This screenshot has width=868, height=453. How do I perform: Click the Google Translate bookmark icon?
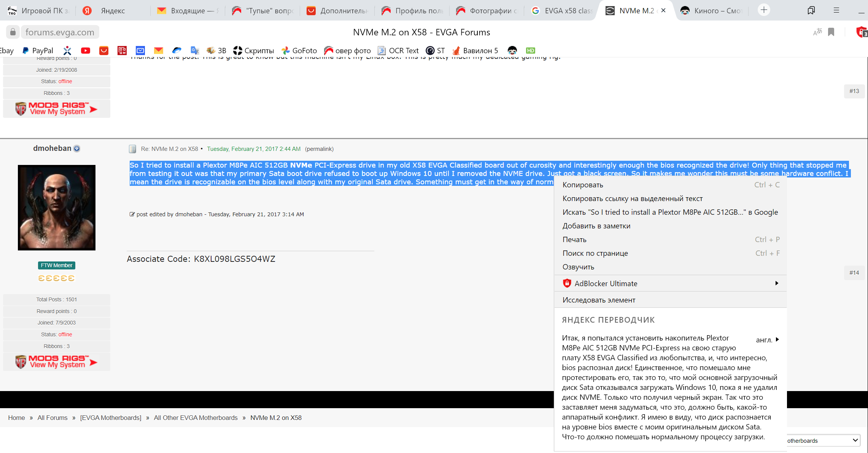(x=195, y=51)
